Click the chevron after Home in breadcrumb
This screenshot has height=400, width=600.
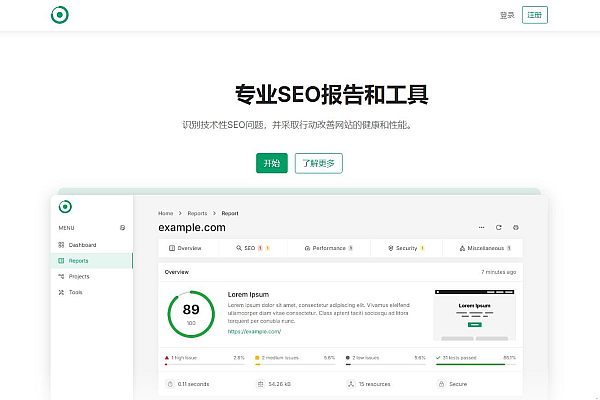(180, 213)
